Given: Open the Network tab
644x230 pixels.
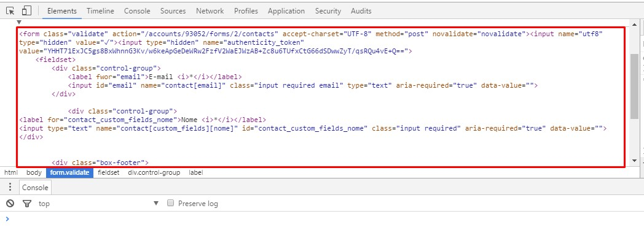Looking at the screenshot, I should click(210, 11).
